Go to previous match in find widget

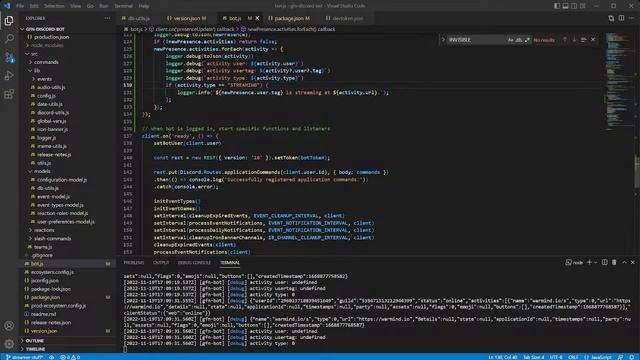tap(565, 40)
